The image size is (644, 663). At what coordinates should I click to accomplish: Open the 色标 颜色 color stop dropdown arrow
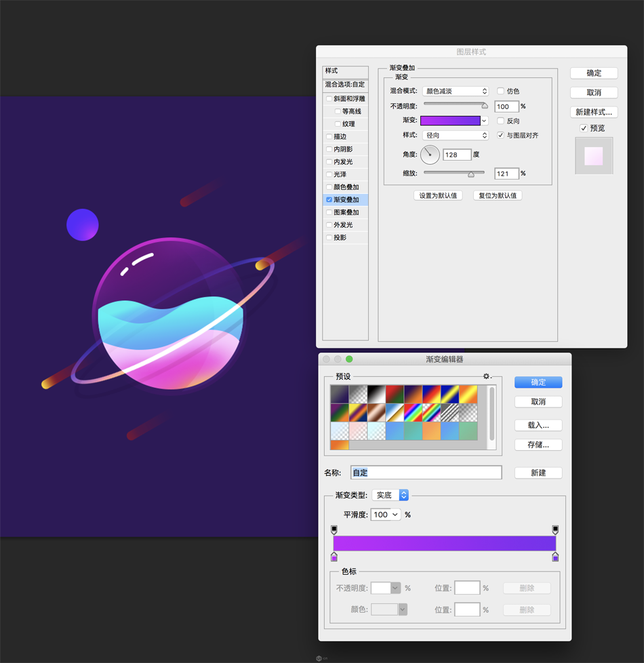tap(403, 609)
